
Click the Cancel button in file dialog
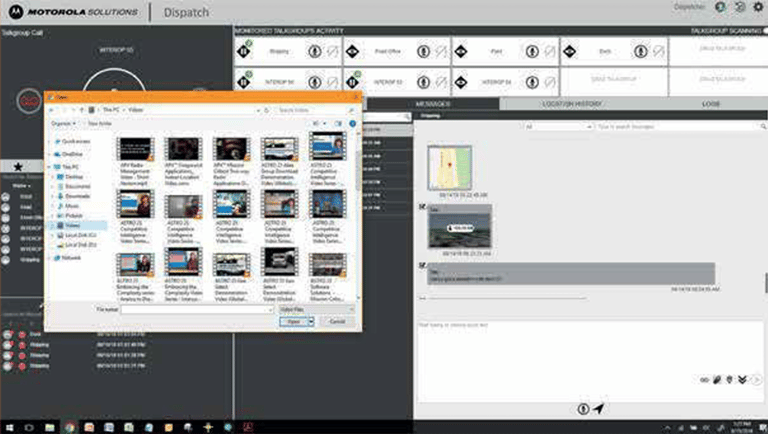click(x=337, y=322)
